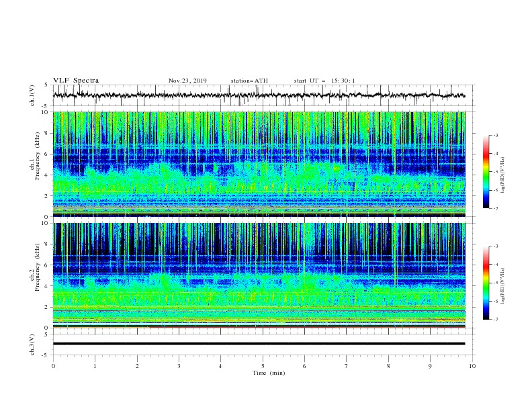Select the flat ch.3 voltage trace
Screen dimensions: 532x411
[259, 344]
